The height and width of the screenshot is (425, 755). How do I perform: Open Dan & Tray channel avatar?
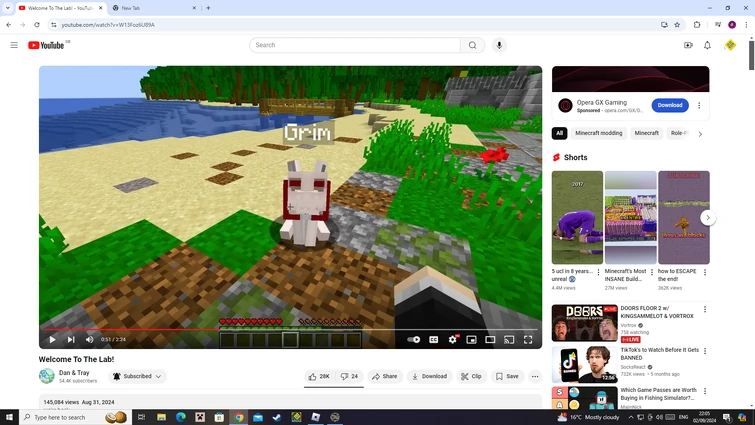(x=47, y=376)
